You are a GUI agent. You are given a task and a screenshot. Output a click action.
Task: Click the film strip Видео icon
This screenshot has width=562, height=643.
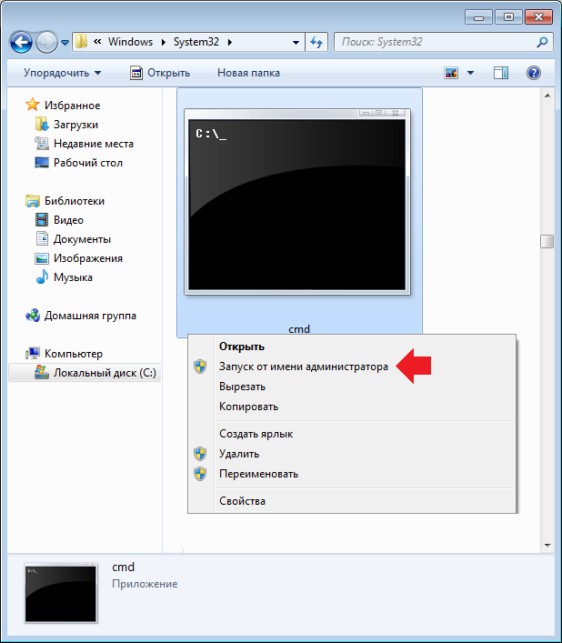pyautogui.click(x=41, y=220)
